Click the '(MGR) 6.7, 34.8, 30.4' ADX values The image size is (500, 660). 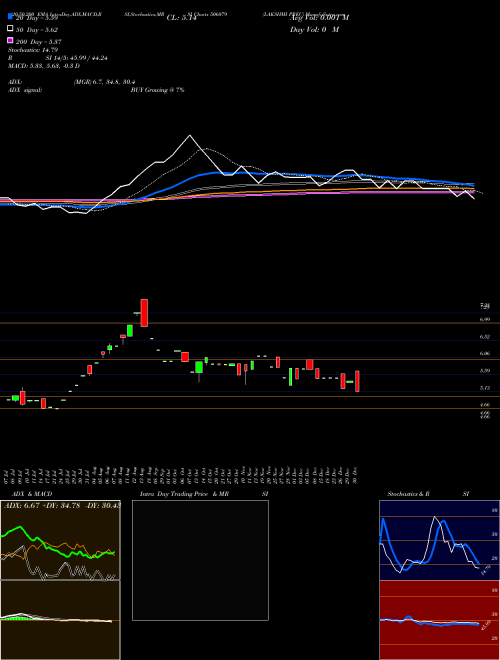104,82
